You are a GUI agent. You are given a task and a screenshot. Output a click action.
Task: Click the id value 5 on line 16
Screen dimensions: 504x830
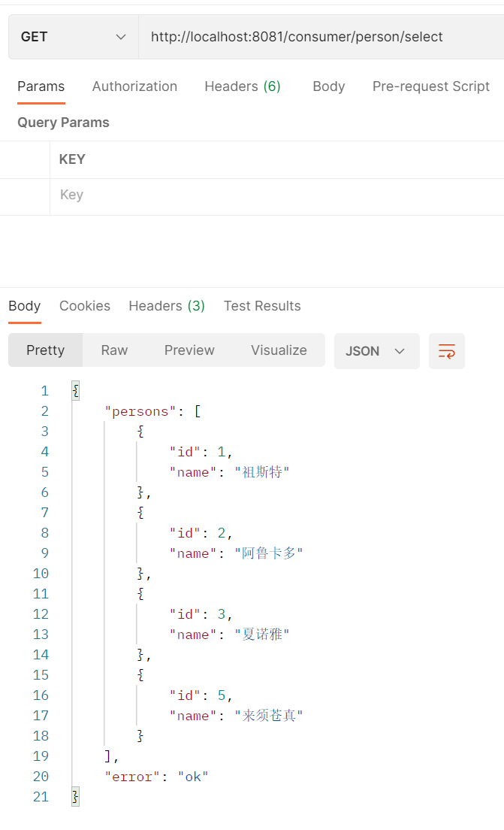222,695
